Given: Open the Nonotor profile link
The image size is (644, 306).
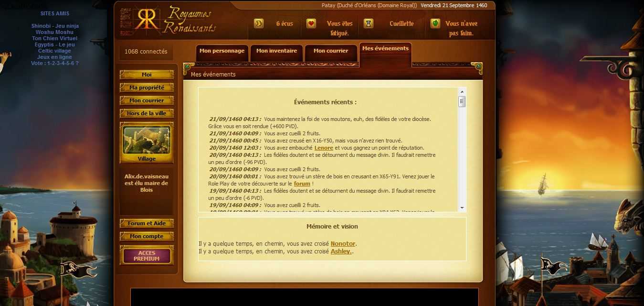Looking at the screenshot, I should click(x=343, y=244).
